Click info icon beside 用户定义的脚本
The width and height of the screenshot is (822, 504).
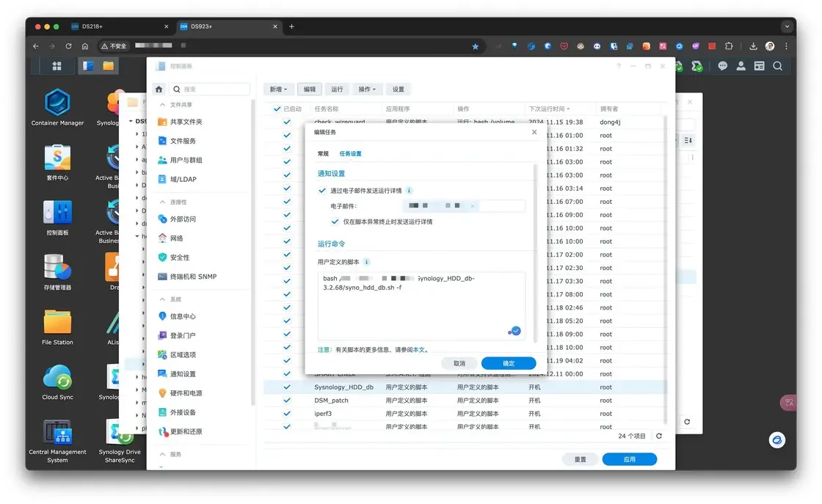(x=366, y=262)
